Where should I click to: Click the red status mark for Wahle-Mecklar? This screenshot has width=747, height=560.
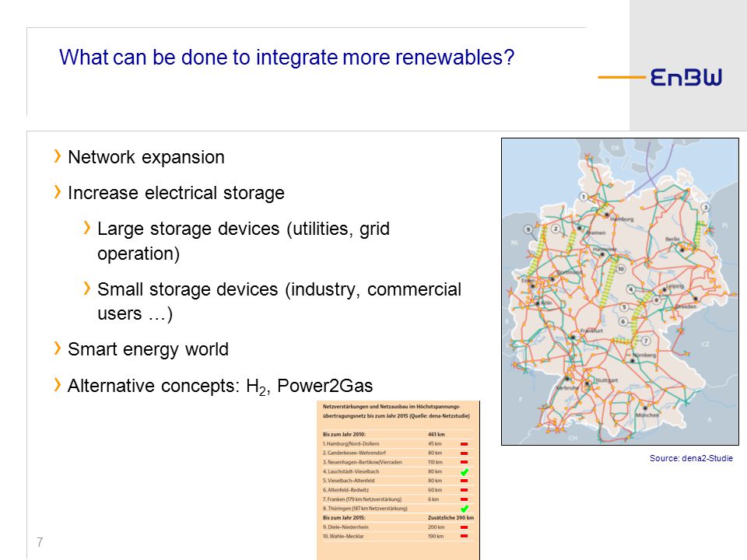tap(464, 536)
